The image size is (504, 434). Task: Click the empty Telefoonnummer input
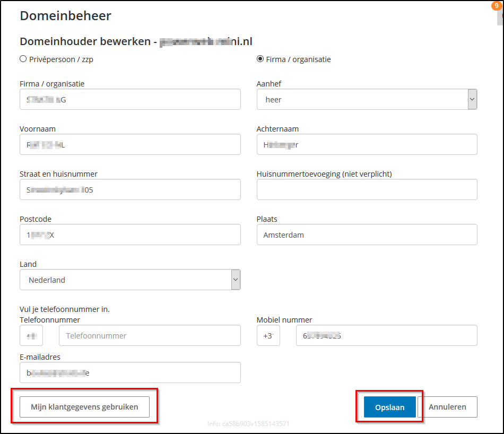pos(149,335)
